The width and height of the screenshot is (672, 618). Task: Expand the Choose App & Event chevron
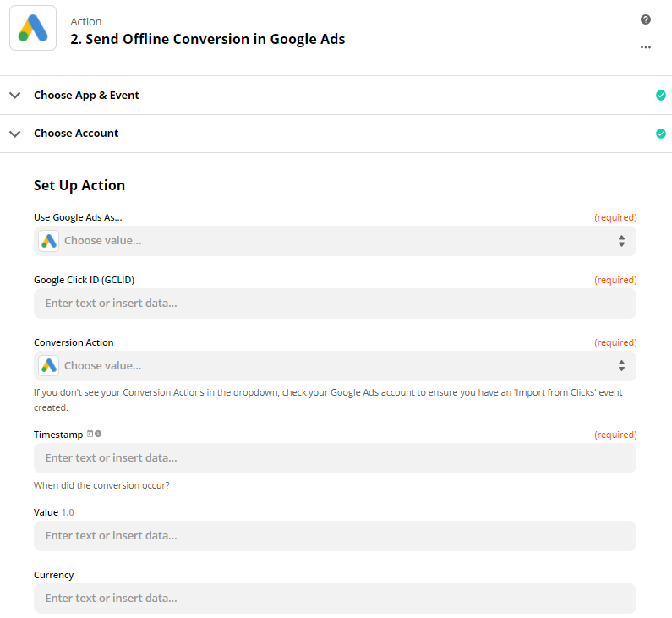coord(14,96)
